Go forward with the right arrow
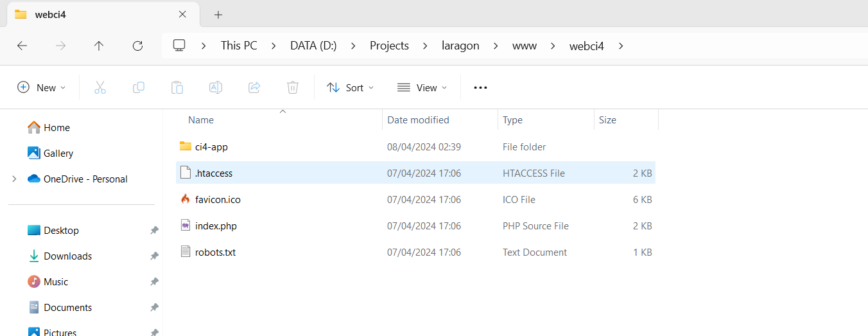The height and width of the screenshot is (336, 868). point(60,46)
